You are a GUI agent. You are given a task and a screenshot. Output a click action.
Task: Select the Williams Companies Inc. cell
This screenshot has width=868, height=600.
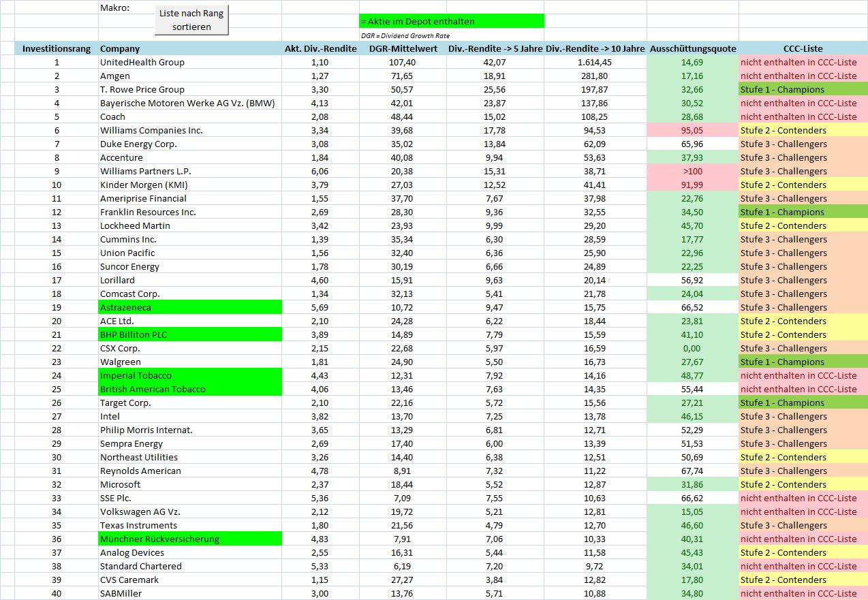[190, 130]
